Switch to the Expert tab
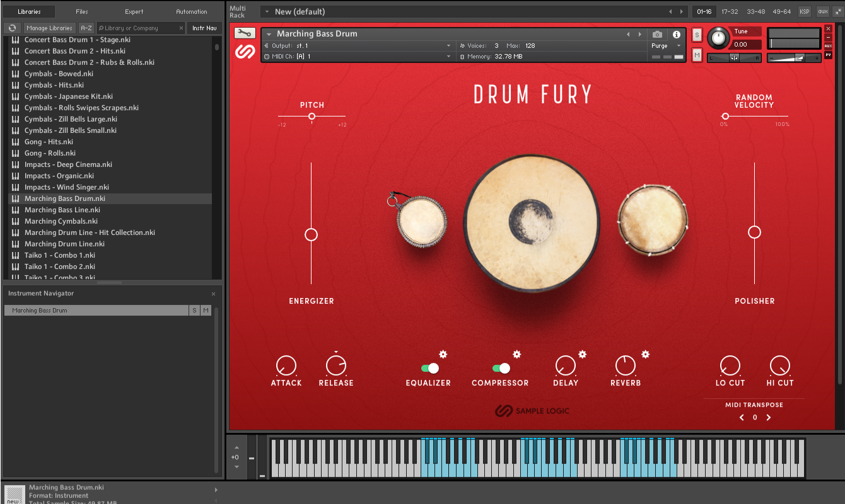845x504 pixels. click(134, 11)
